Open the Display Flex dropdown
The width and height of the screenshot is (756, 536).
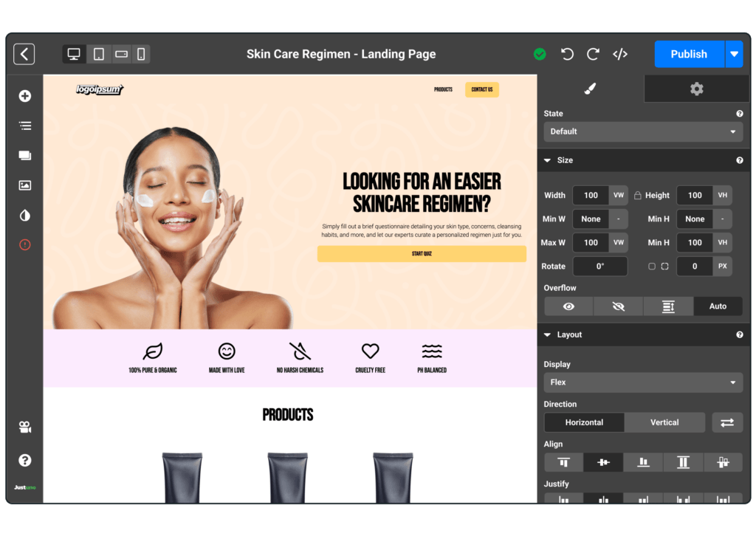(642, 382)
